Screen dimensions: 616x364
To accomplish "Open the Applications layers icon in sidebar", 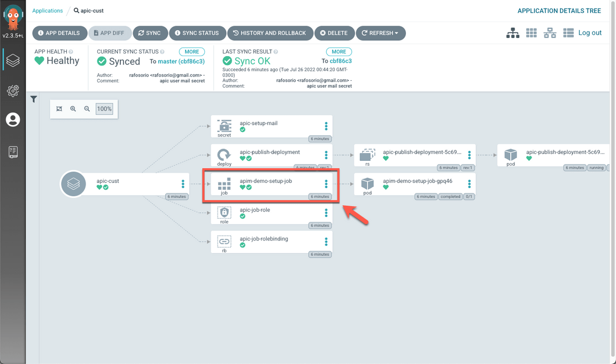I will click(x=13, y=60).
